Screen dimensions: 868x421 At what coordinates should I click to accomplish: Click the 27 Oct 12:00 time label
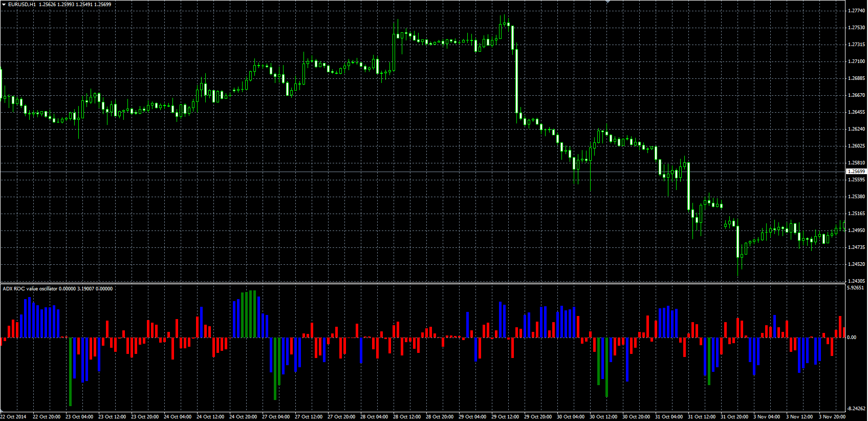(309, 417)
